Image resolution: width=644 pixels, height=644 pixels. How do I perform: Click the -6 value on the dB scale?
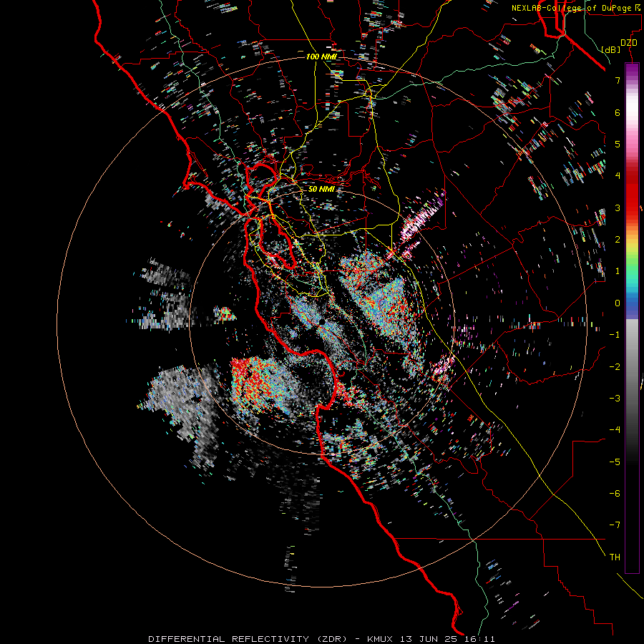[x=615, y=493]
